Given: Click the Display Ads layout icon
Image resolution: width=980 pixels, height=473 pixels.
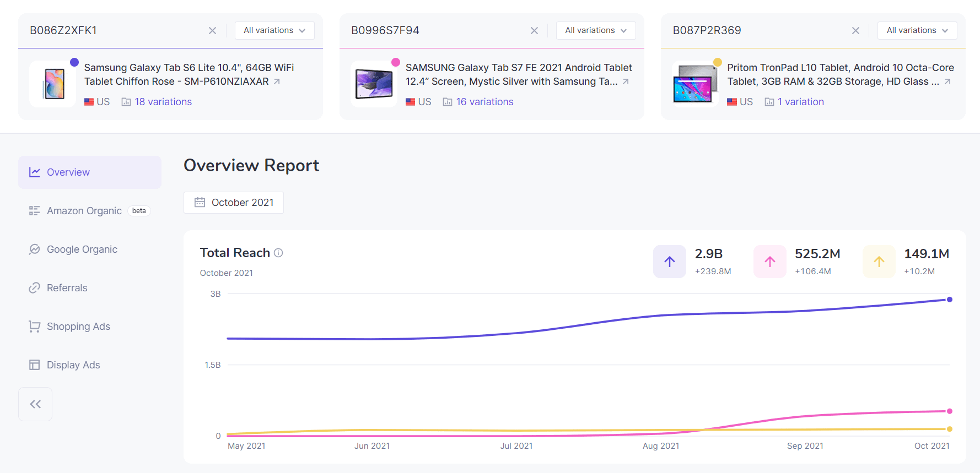Looking at the screenshot, I should tap(35, 365).
